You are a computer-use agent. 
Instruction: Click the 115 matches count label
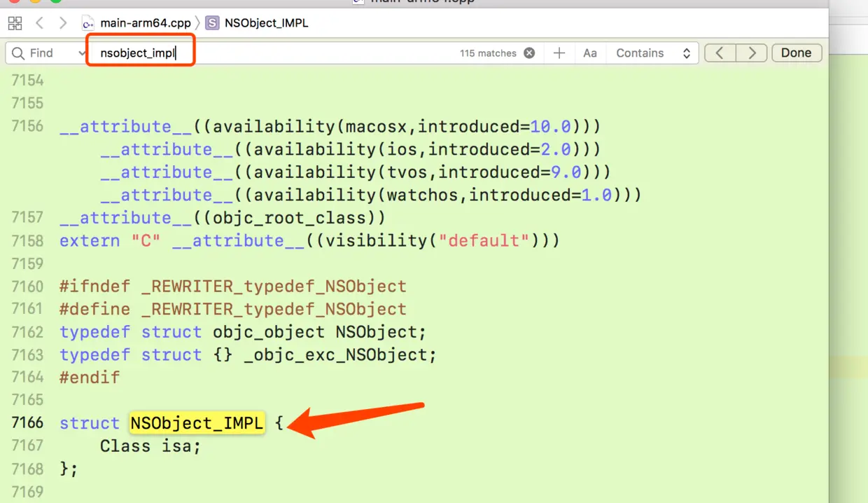pos(488,53)
